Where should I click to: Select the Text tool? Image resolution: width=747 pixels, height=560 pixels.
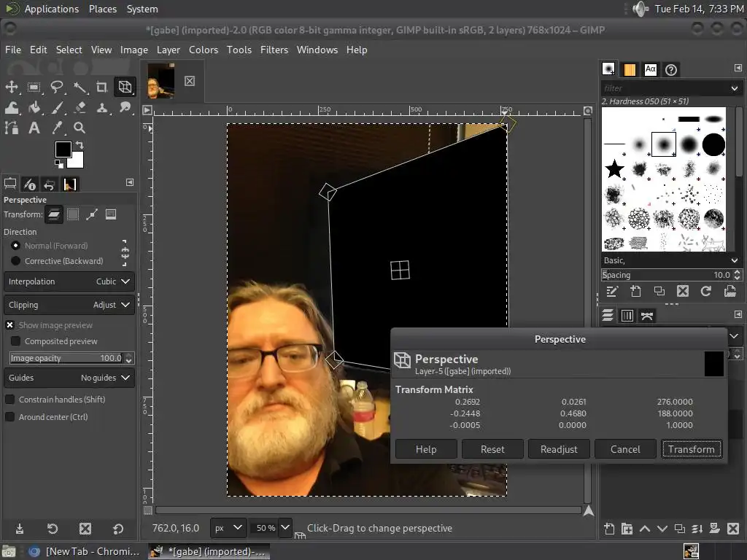pos(34,128)
